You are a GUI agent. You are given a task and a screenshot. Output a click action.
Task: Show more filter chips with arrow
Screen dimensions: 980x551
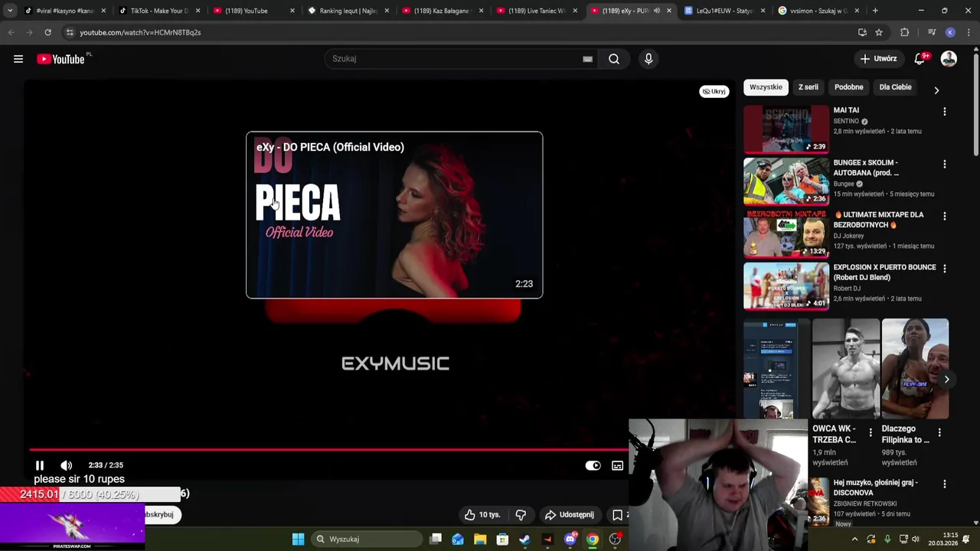point(936,90)
